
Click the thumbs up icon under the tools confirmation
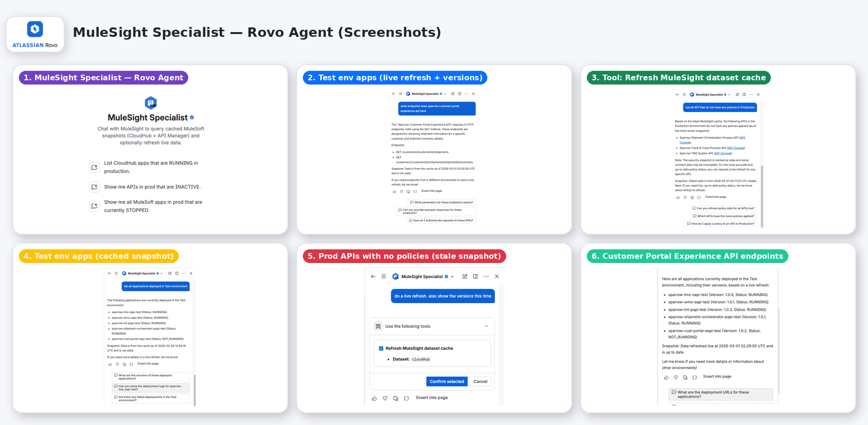point(375,398)
